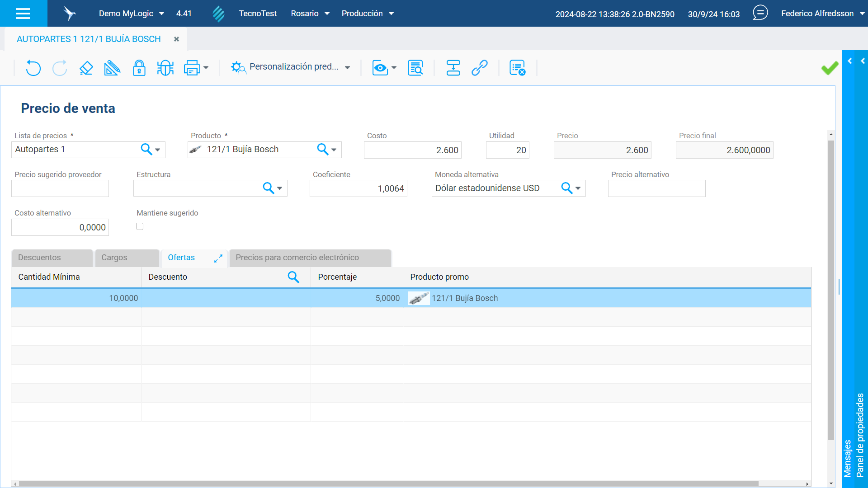Click the bird logo icon in header
Screen dimensions: 868x488
pyautogui.click(x=69, y=14)
